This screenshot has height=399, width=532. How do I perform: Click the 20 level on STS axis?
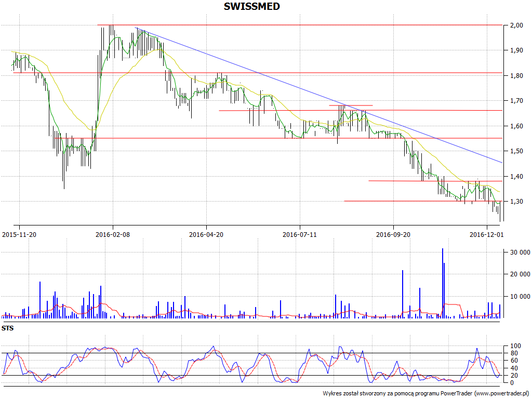(x=514, y=375)
